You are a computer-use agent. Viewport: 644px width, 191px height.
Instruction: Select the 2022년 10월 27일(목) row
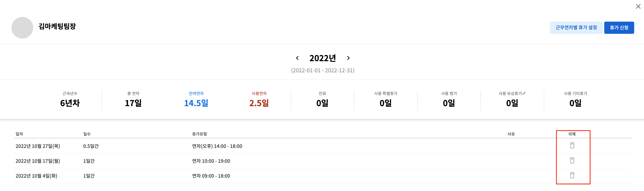pos(323,146)
